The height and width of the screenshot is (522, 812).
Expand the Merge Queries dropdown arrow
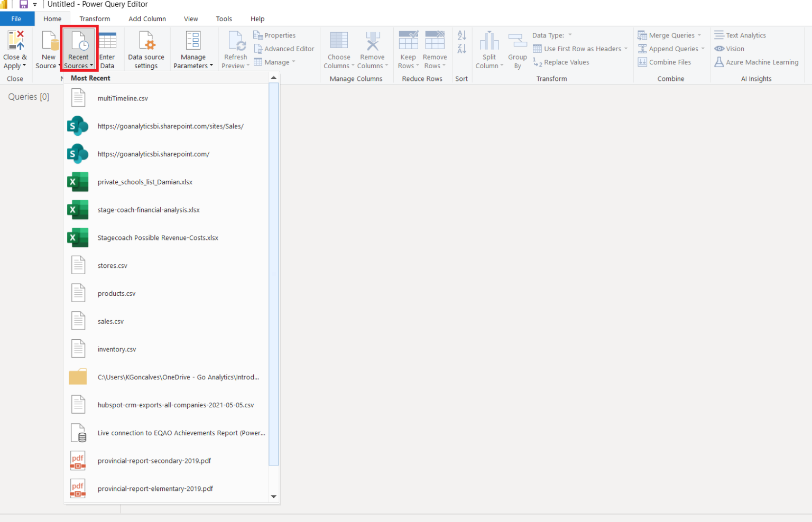(x=699, y=35)
